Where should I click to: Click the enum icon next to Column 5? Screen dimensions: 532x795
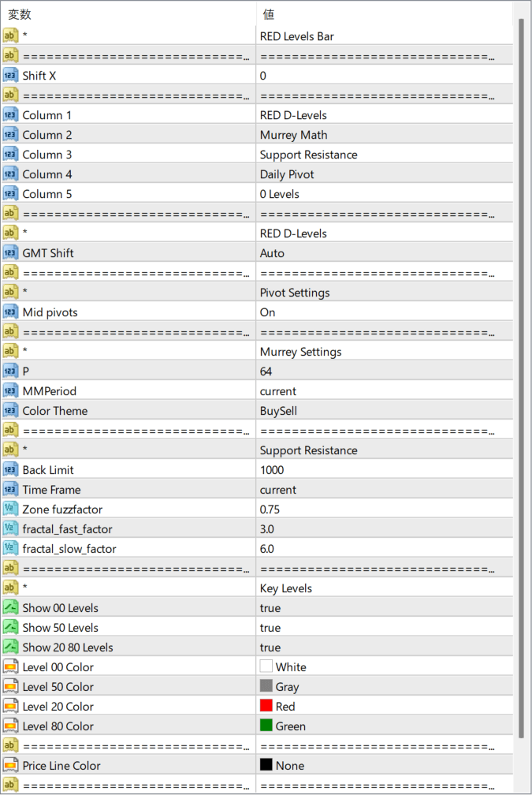coord(10,194)
